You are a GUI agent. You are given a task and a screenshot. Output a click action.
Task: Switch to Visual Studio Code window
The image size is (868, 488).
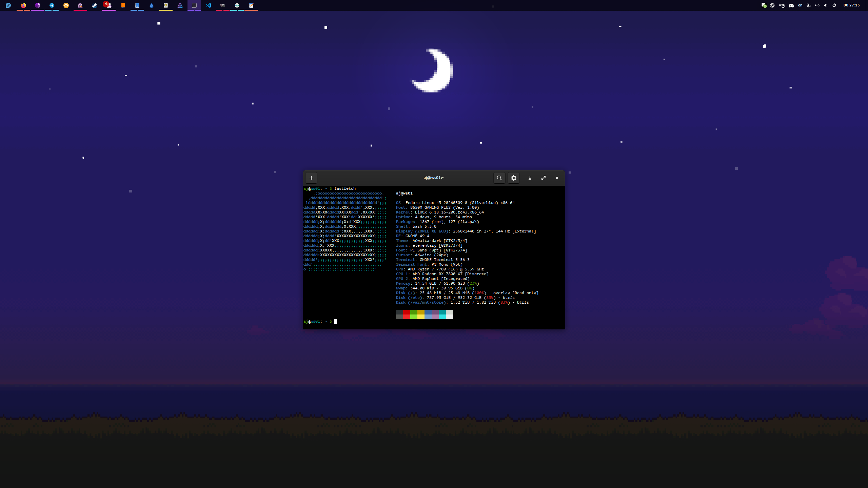tap(209, 5)
